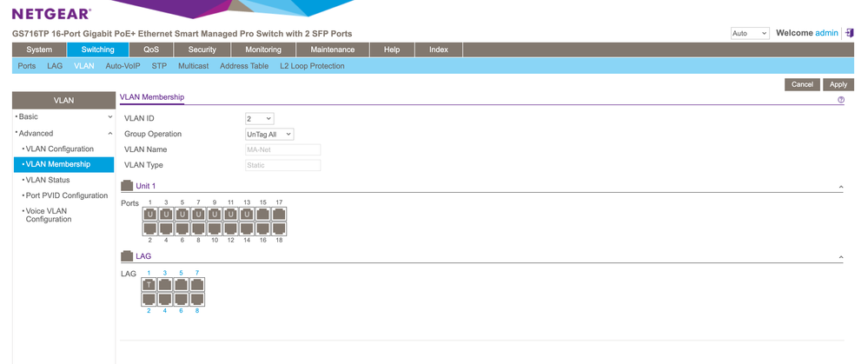868x364 pixels.
Task: Open the Maintenance tab
Action: (333, 50)
